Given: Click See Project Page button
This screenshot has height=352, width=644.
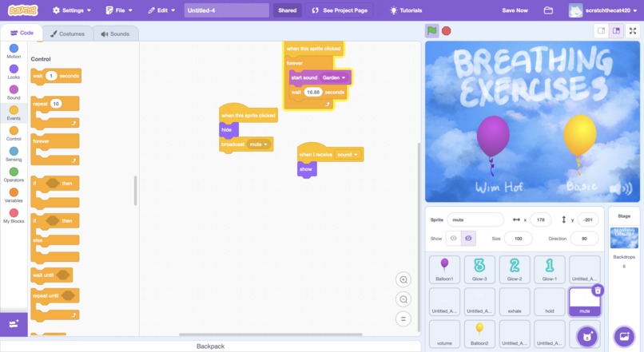Looking at the screenshot, I should point(340,10).
